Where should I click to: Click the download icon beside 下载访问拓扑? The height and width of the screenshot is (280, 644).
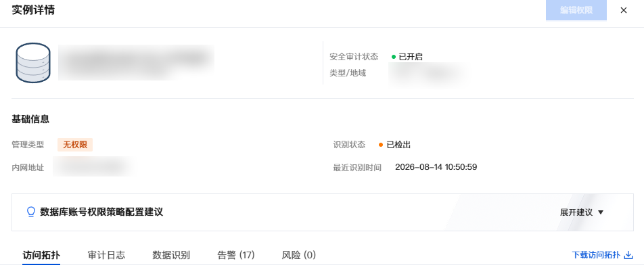point(628,256)
